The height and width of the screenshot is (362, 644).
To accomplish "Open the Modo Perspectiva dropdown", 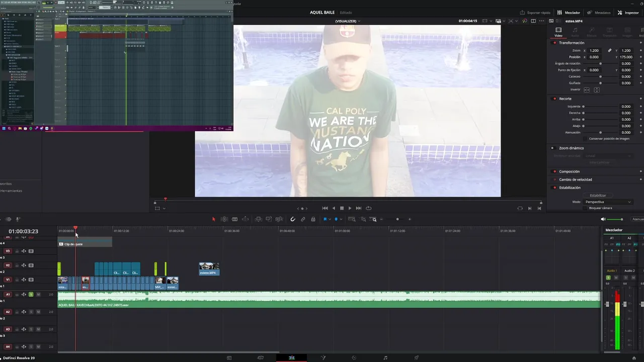I will [x=607, y=202].
